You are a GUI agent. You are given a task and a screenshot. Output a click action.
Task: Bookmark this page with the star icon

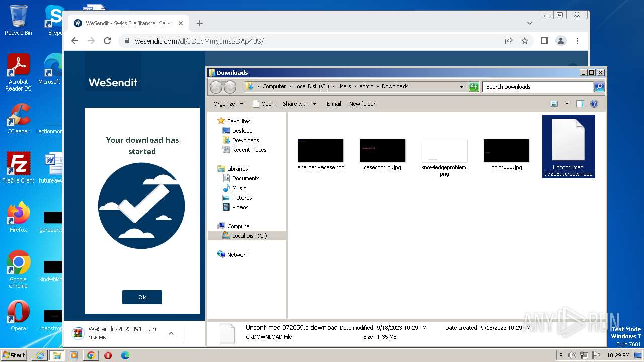(x=525, y=41)
